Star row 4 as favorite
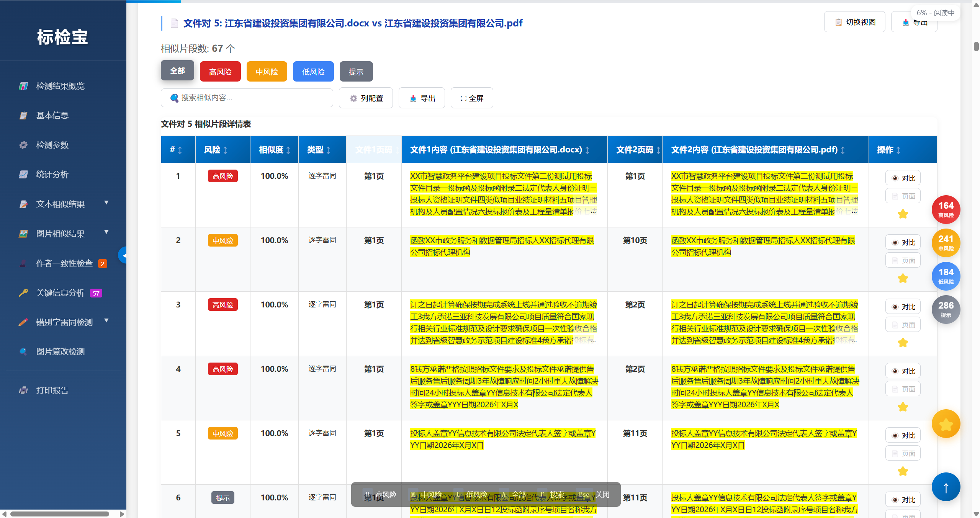This screenshot has width=980, height=518. click(x=903, y=407)
